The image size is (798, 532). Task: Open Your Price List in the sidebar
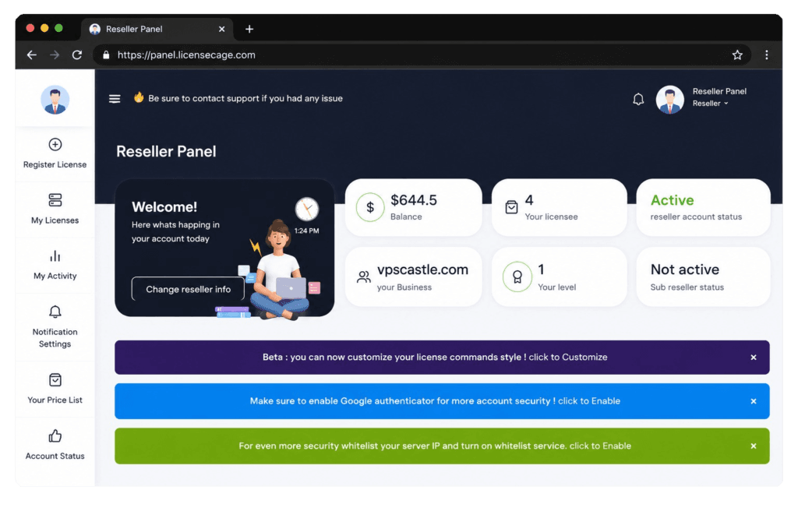(55, 389)
